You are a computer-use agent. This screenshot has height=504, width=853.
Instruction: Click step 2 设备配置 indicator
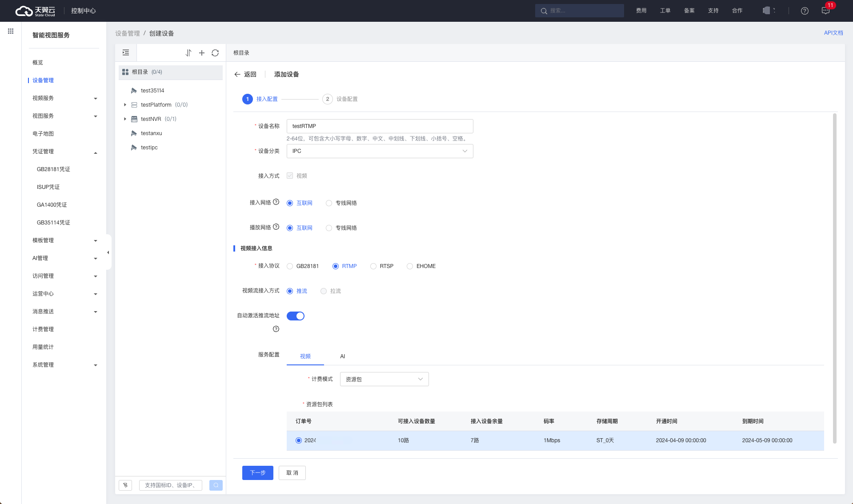340,99
